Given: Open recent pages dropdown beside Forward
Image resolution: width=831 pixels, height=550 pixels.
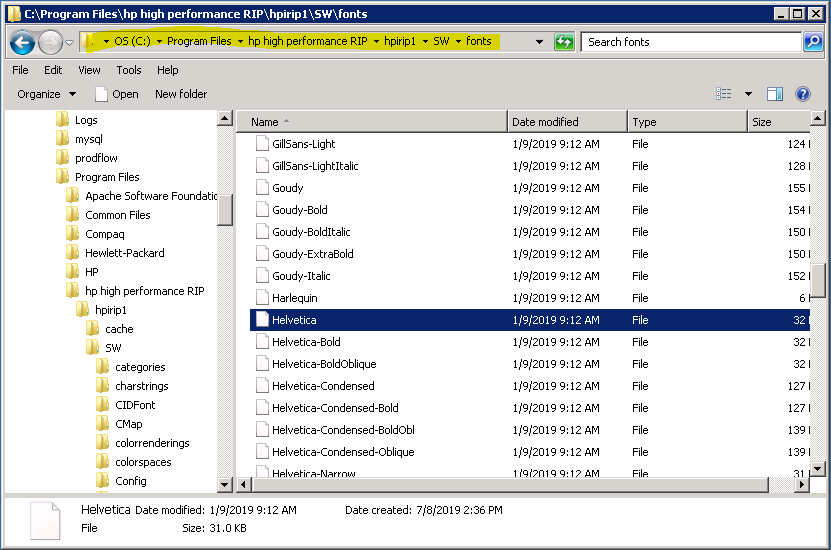Looking at the screenshot, I should pos(69,42).
